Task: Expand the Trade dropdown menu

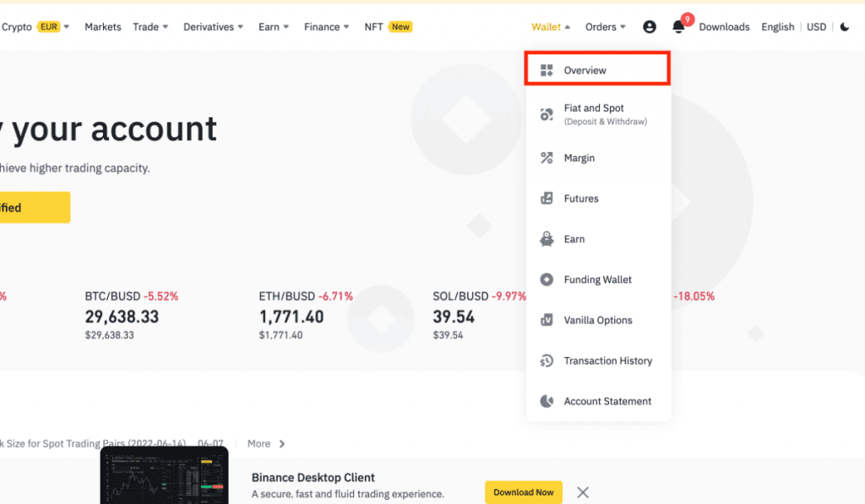Action: pyautogui.click(x=150, y=27)
